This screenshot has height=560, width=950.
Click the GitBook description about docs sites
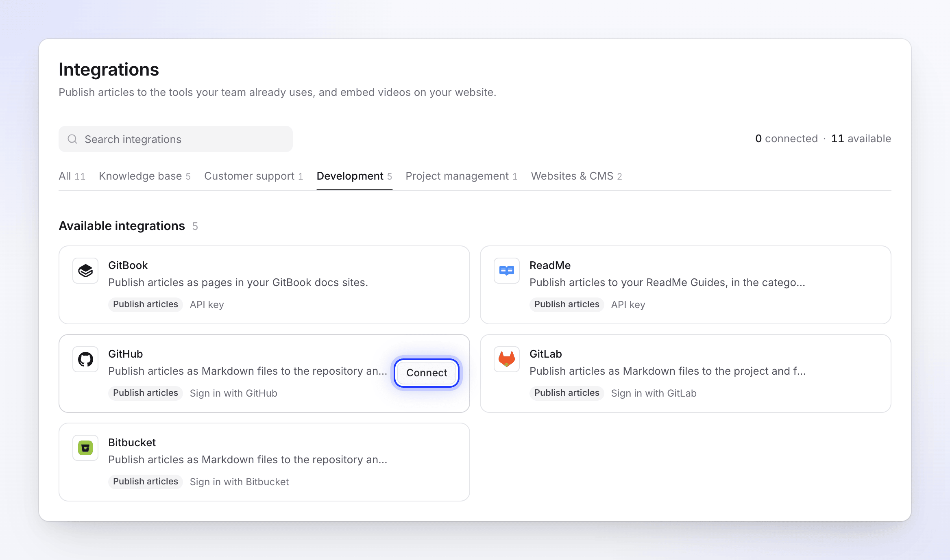pyautogui.click(x=238, y=282)
